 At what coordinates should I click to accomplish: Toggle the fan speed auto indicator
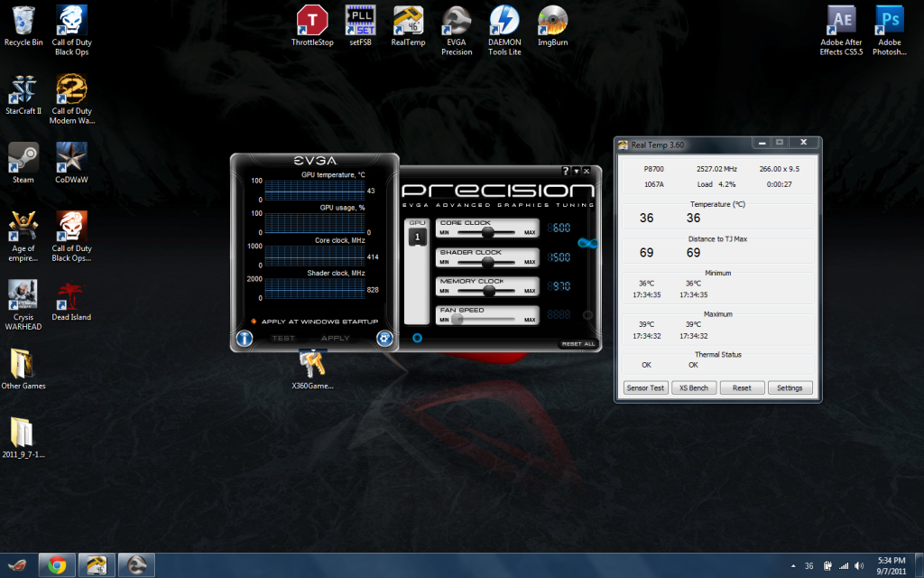tap(587, 315)
